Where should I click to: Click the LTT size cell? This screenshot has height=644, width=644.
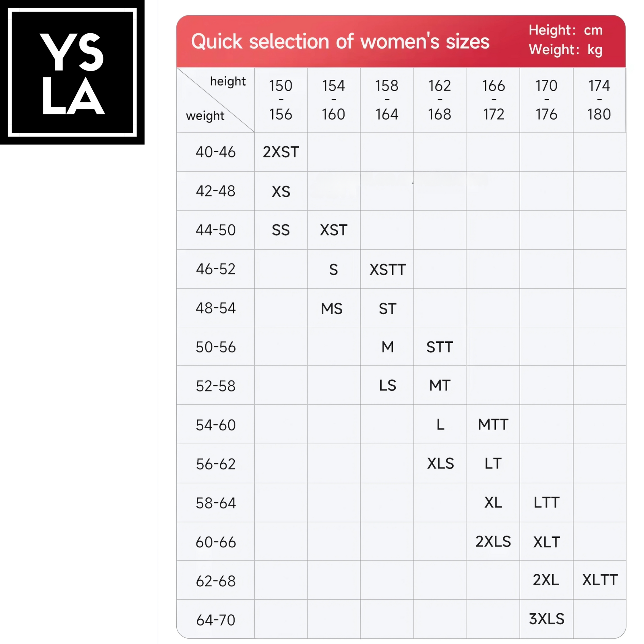pos(547,503)
